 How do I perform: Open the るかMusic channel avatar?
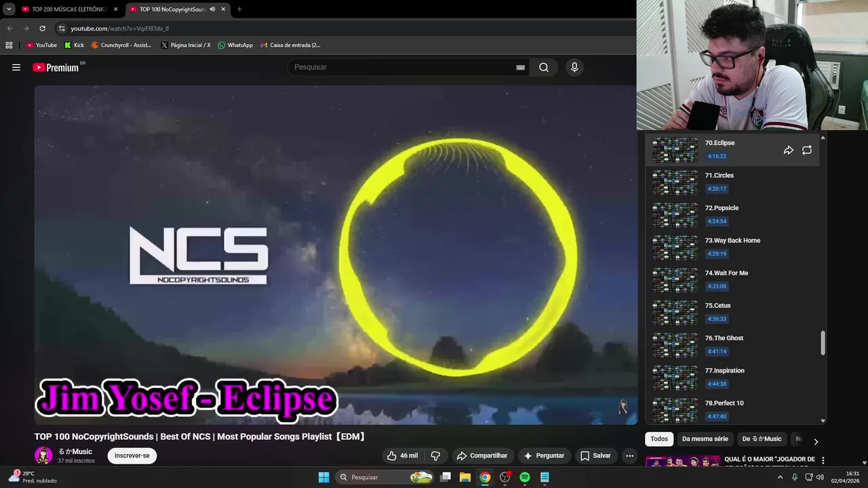tap(43, 455)
